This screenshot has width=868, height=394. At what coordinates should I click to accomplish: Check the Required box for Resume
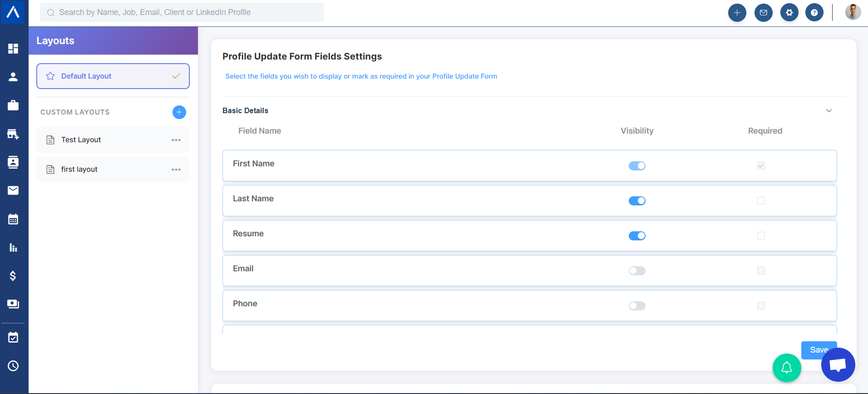click(761, 236)
